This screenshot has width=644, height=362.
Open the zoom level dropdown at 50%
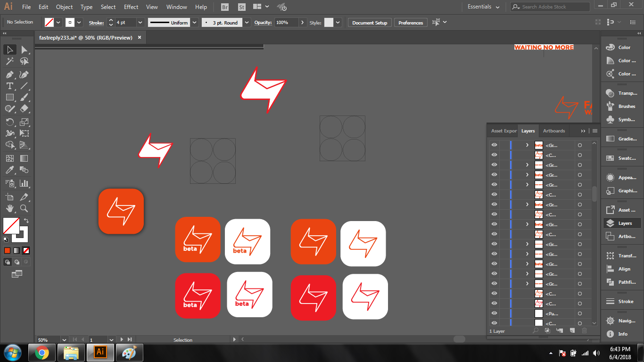(64, 339)
